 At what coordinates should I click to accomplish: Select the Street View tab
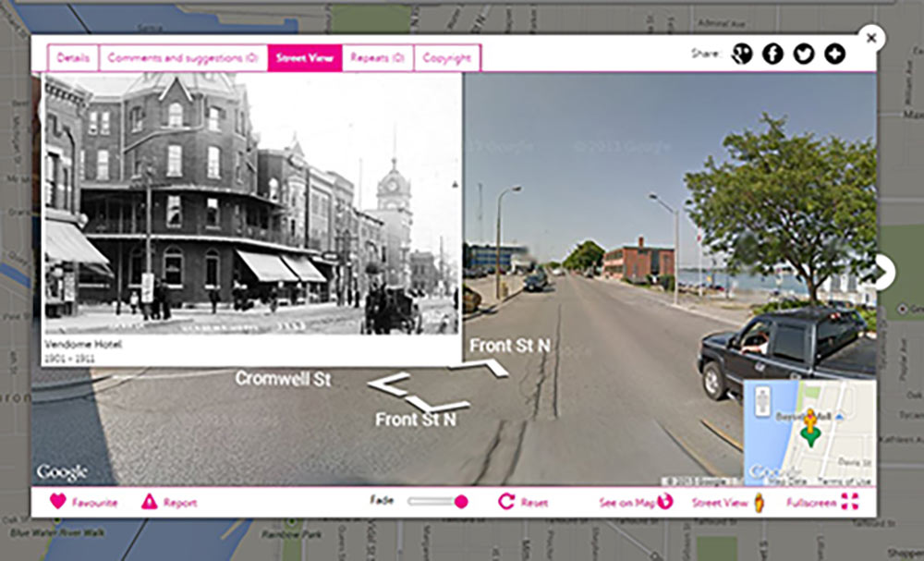pyautogui.click(x=305, y=58)
